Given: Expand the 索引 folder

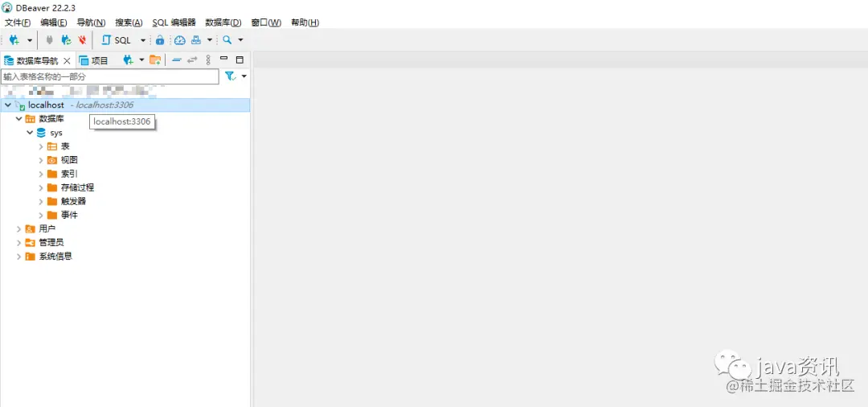Looking at the screenshot, I should (41, 174).
